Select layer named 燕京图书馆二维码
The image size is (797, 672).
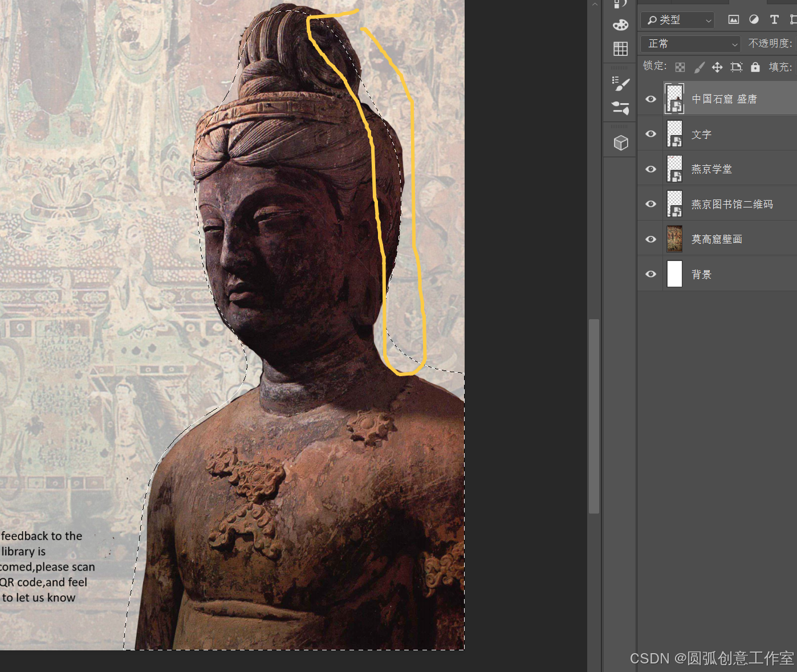(732, 204)
